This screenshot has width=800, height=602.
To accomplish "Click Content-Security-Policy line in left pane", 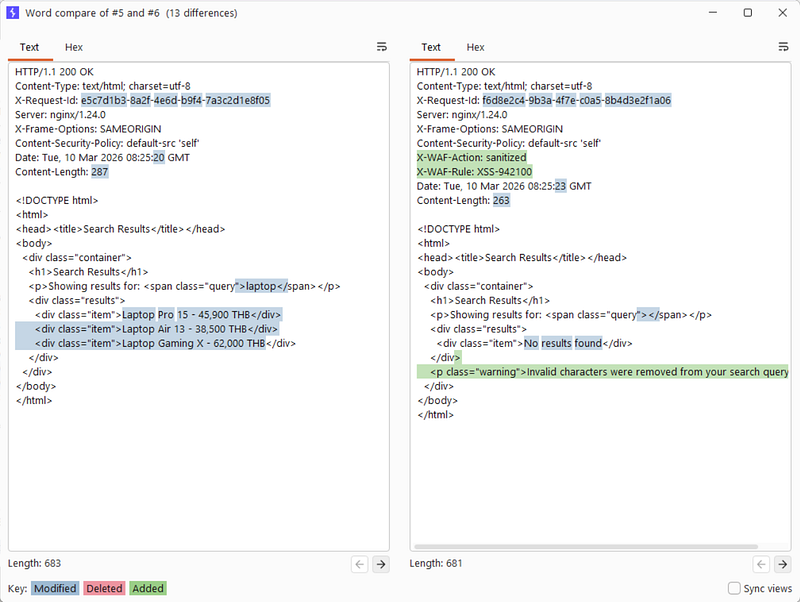I will pyautogui.click(x=107, y=143).
